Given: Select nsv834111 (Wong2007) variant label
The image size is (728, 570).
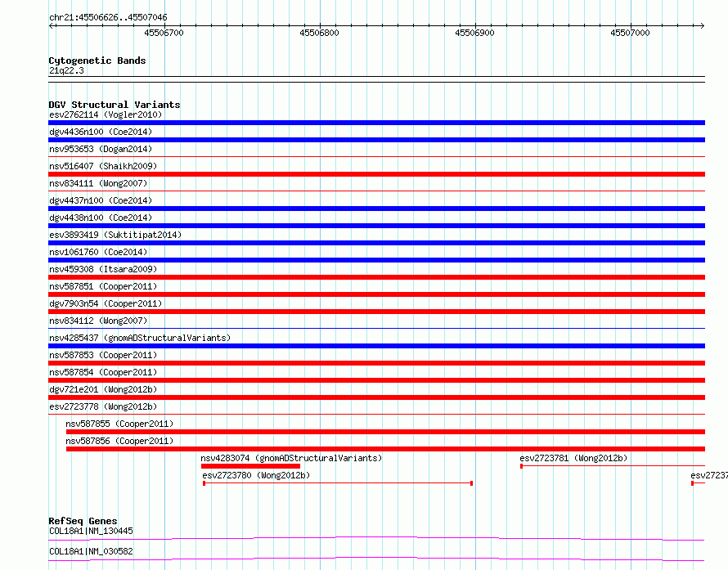Looking at the screenshot, I should (x=98, y=183).
